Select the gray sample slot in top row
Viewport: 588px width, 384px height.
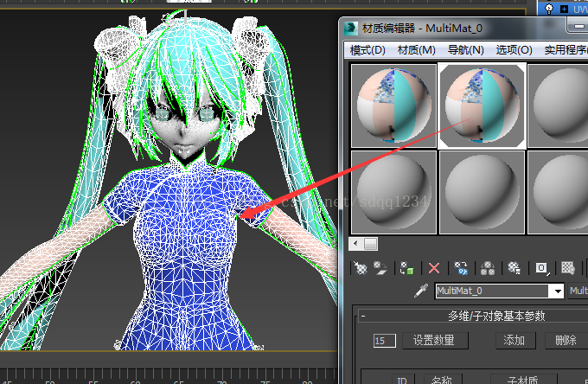pos(559,106)
